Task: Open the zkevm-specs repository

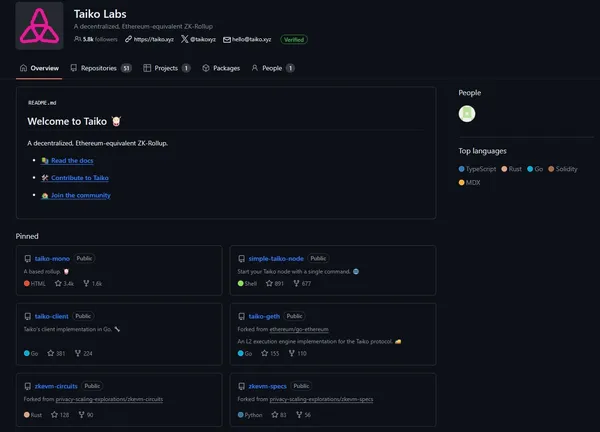Action: 267,386
